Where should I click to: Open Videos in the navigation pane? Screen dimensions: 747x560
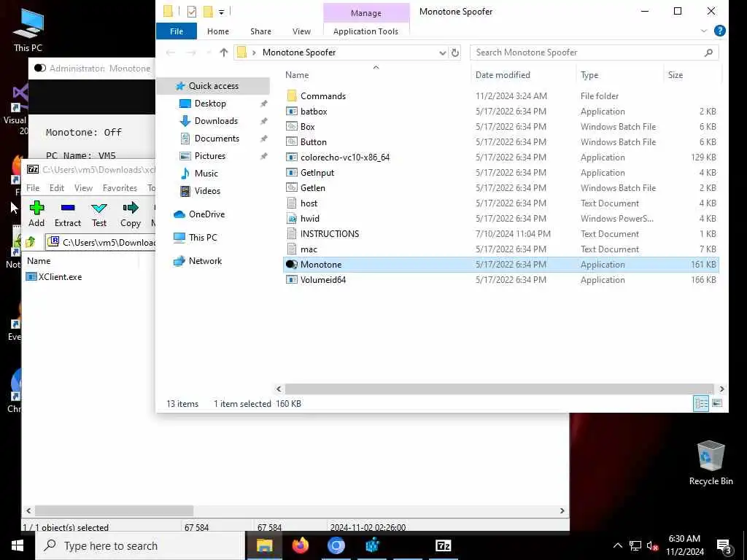click(x=207, y=191)
